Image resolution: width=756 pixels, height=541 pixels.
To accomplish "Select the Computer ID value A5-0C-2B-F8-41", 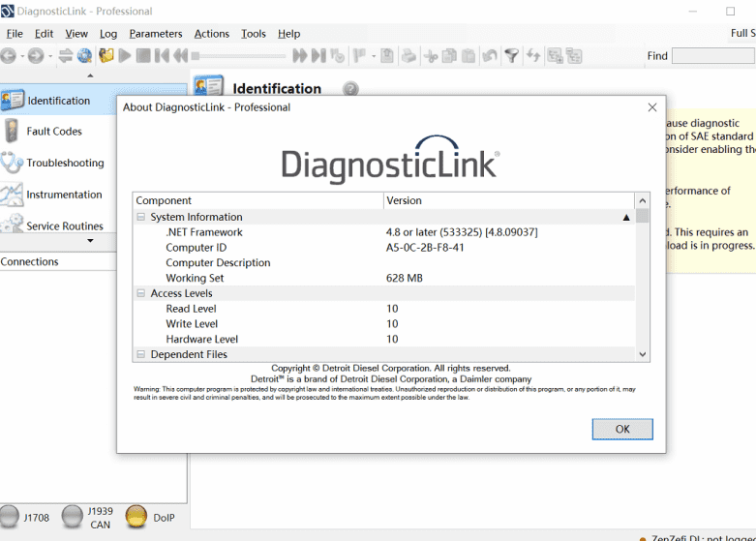I will pyautogui.click(x=425, y=248).
